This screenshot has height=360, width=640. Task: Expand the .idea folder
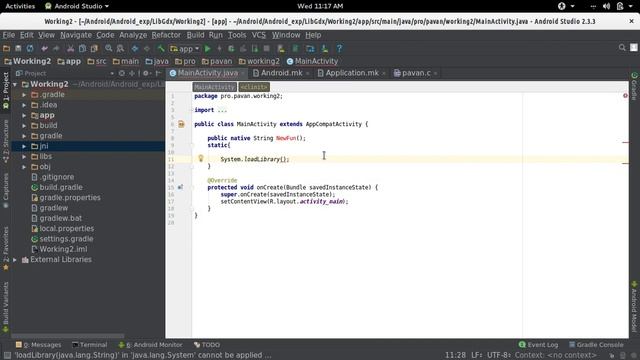tap(24, 105)
